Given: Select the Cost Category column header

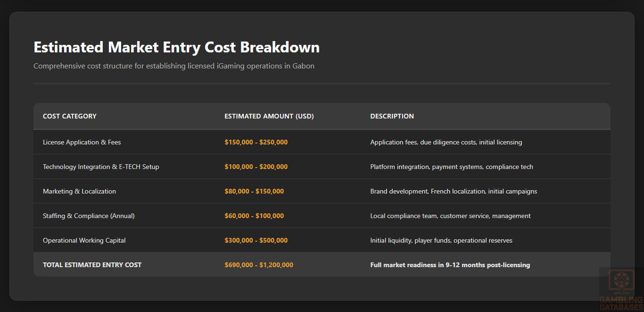Looking at the screenshot, I should tap(70, 116).
